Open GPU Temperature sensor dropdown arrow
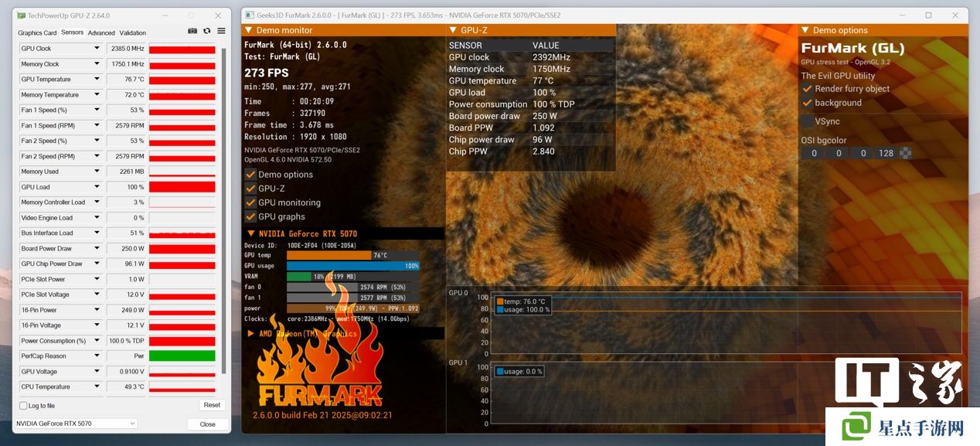The width and height of the screenshot is (980, 446). [x=97, y=79]
